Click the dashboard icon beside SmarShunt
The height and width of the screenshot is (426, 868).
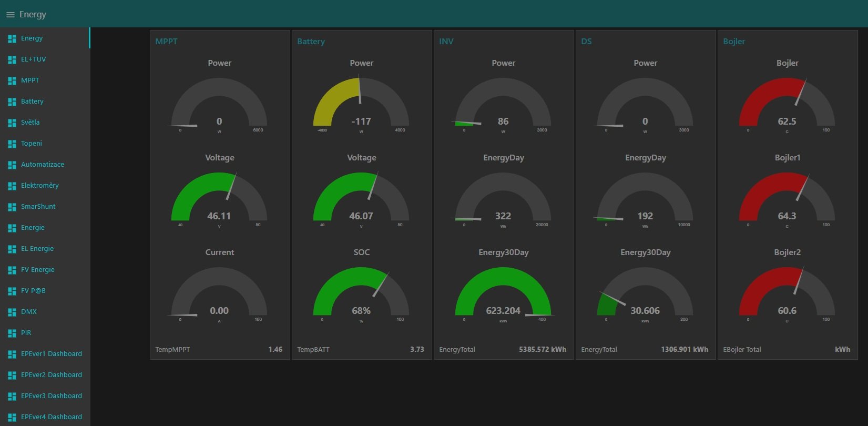[x=12, y=207]
